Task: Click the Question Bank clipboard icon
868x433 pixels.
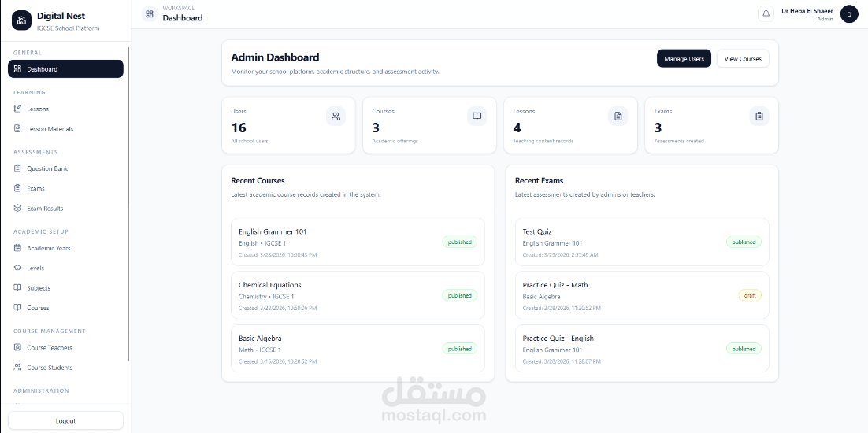Action: pyautogui.click(x=17, y=168)
